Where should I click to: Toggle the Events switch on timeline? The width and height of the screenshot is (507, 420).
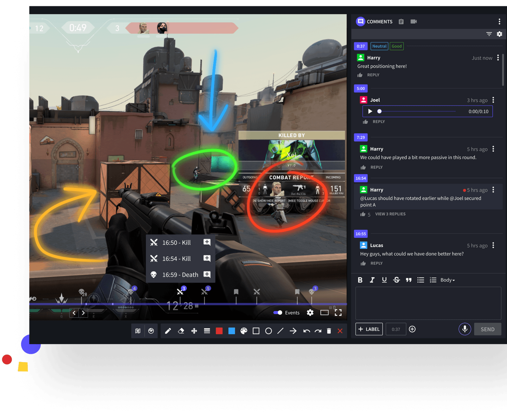click(x=278, y=313)
